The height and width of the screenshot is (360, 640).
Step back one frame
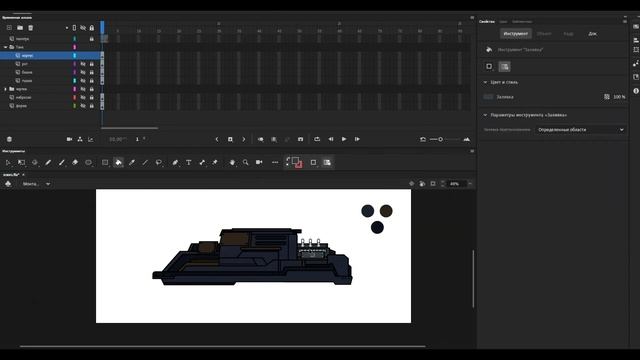[x=331, y=139]
